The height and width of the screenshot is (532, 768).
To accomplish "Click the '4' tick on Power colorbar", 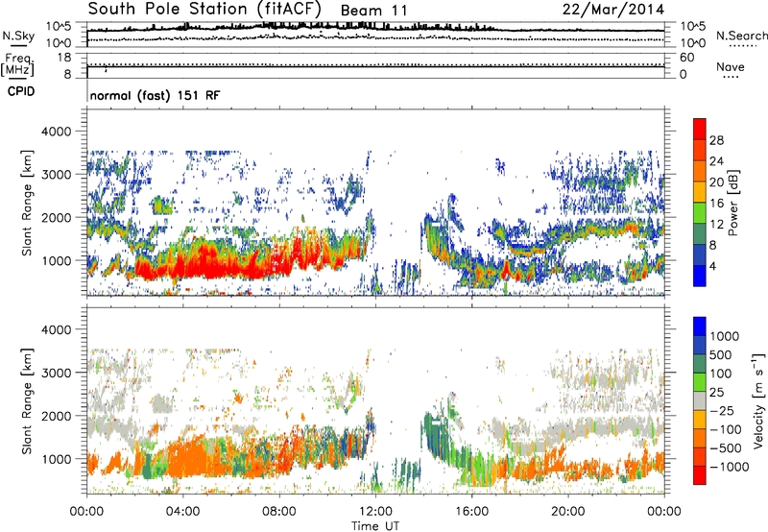I will 712,266.
